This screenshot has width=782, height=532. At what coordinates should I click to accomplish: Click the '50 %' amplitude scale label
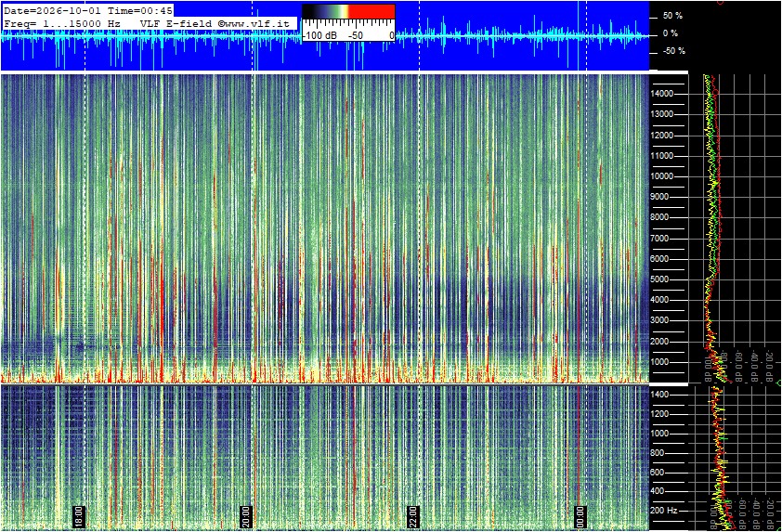[672, 16]
